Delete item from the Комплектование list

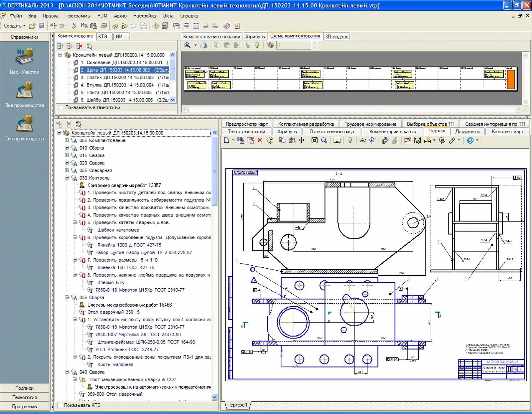pyautogui.click(x=79, y=46)
